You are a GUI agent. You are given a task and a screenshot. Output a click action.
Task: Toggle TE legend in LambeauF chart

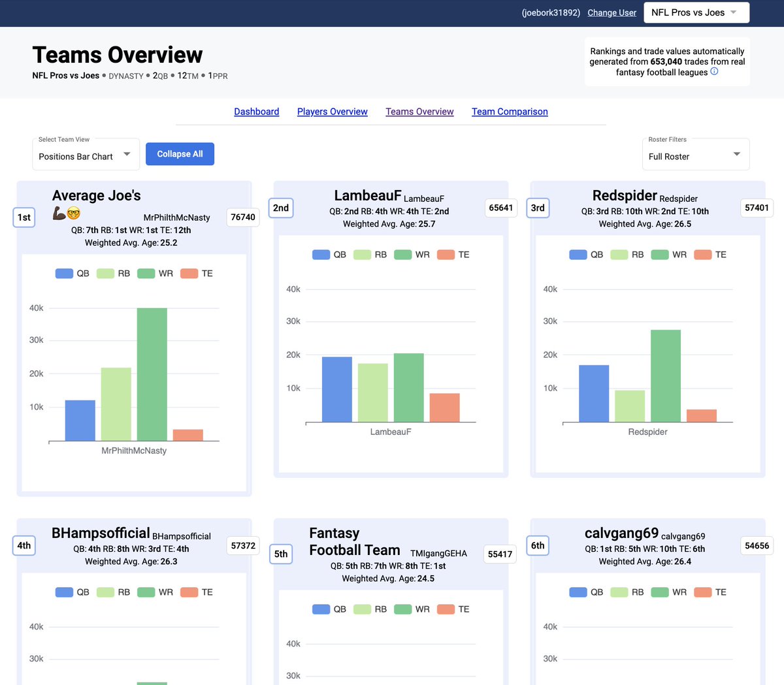coord(453,255)
